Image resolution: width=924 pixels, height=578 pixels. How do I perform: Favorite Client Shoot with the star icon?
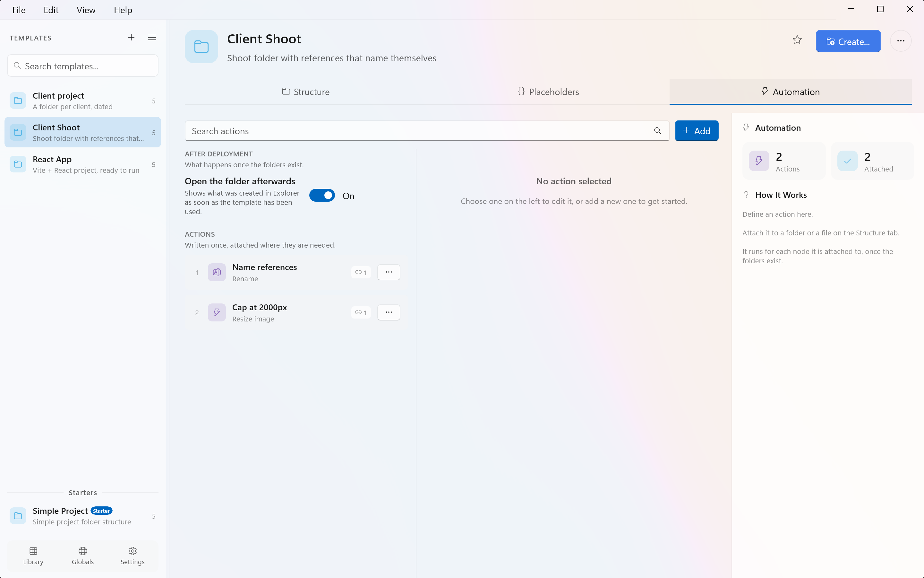pos(797,40)
